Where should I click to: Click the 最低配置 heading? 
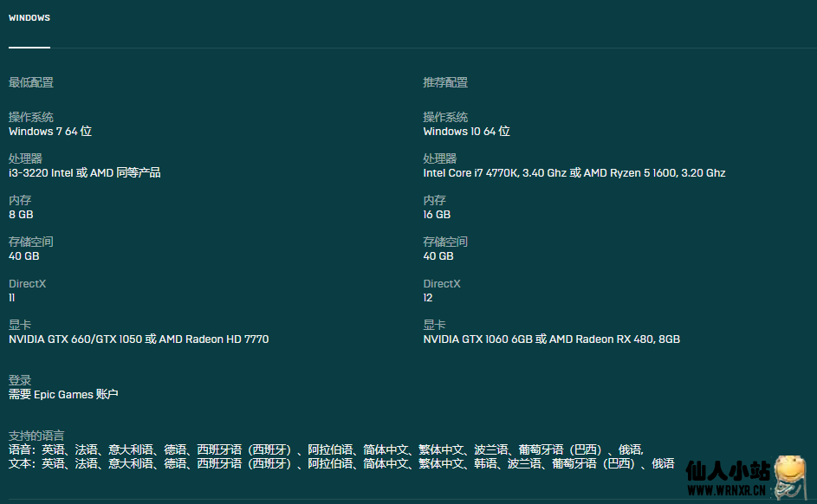(31, 82)
